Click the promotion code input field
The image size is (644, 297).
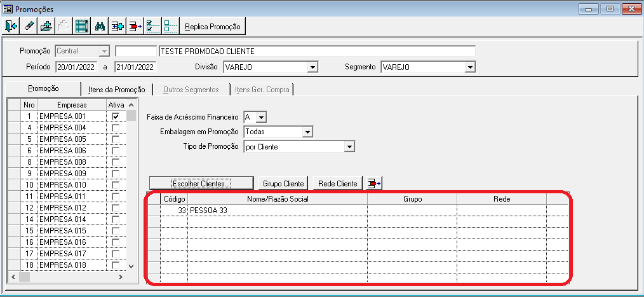coord(136,52)
